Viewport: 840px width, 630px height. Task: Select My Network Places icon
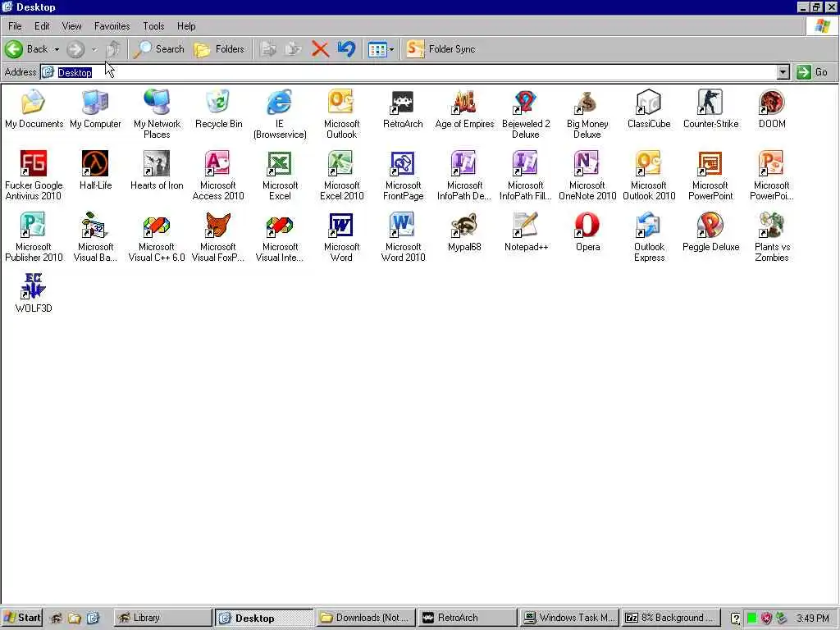157,114
